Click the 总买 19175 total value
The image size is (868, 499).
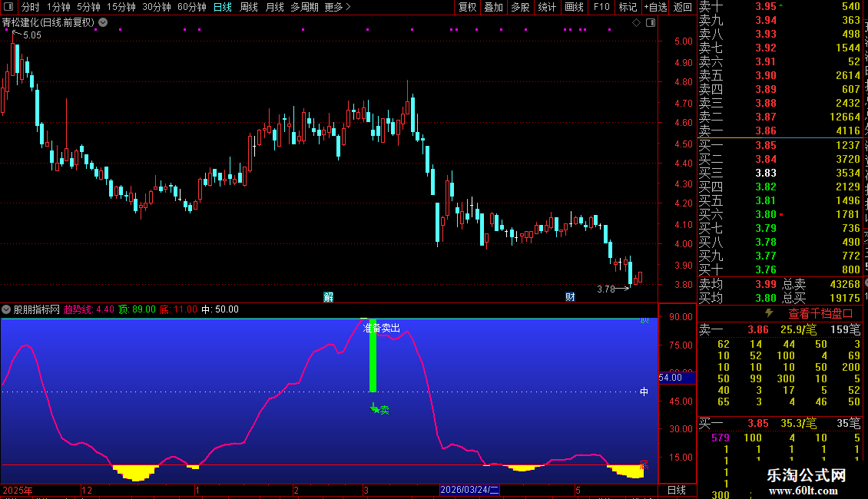821,298
